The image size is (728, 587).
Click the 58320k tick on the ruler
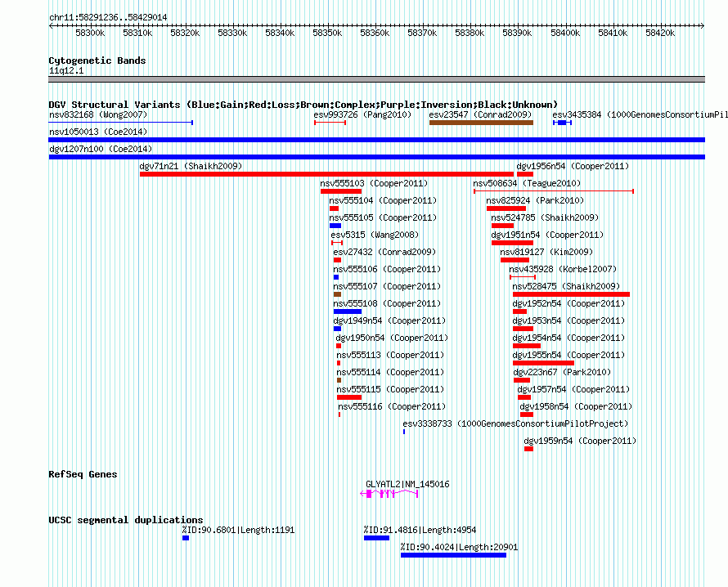[x=185, y=33]
